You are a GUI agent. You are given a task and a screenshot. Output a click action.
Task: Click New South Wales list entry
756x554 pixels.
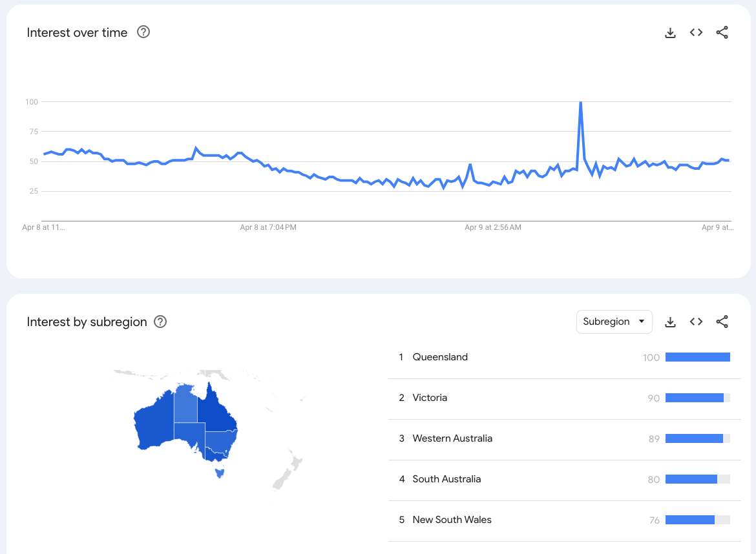pos(452,520)
